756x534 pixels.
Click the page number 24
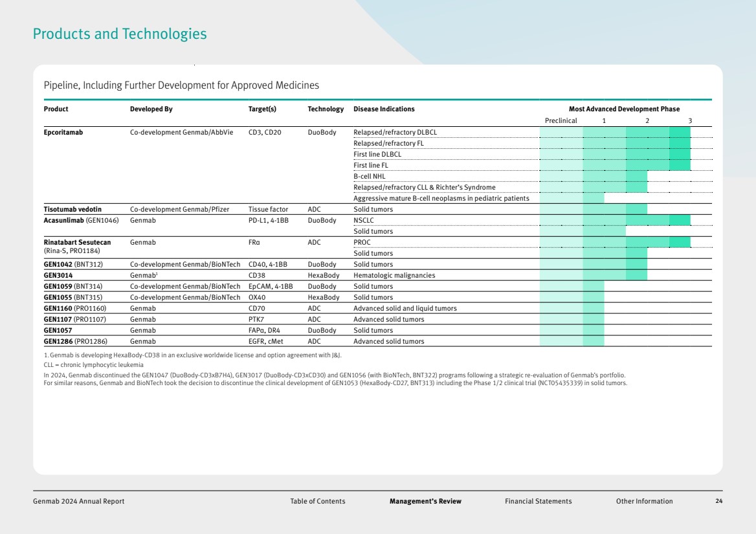718,501
